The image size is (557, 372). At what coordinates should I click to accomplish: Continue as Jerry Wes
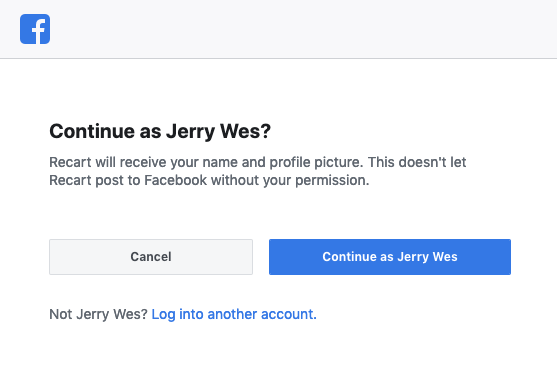tap(390, 257)
